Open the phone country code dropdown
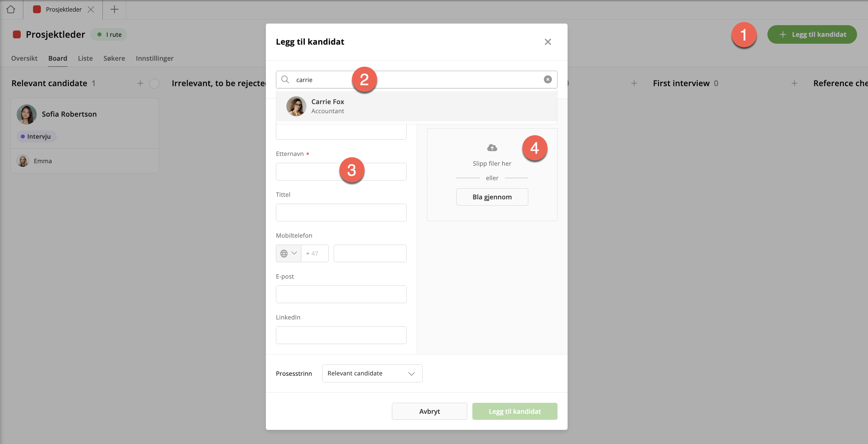 coord(288,253)
